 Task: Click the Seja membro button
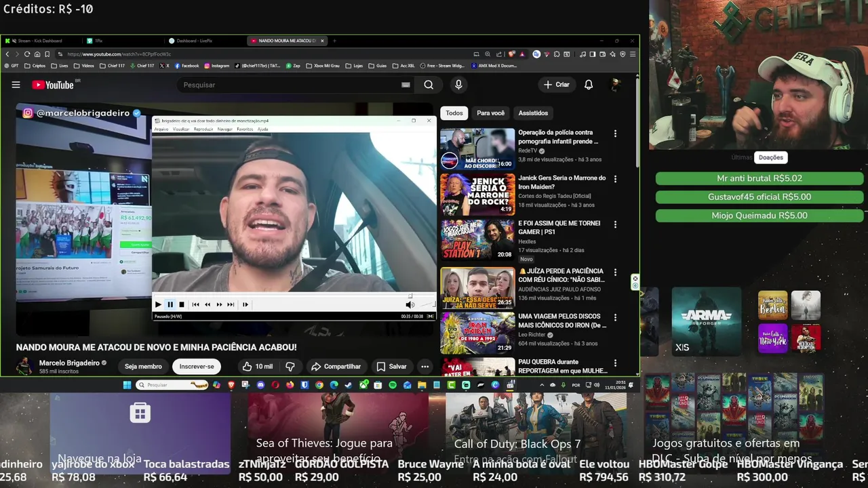point(143,367)
